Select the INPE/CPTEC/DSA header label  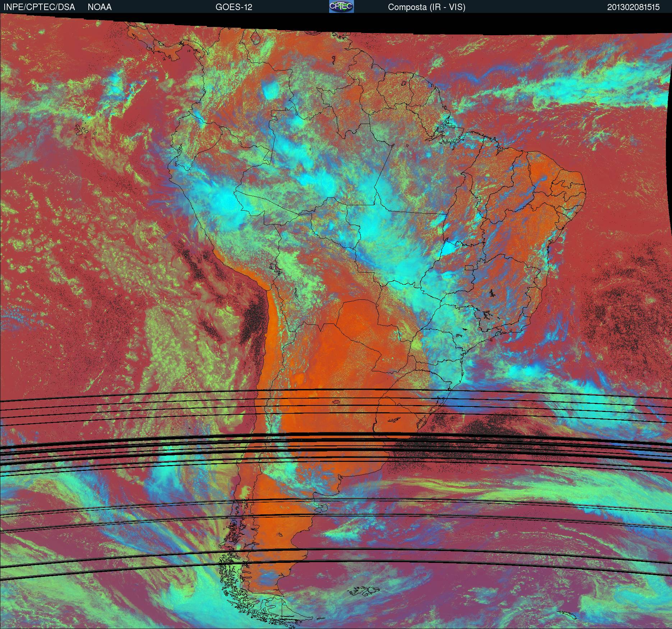(x=39, y=7)
